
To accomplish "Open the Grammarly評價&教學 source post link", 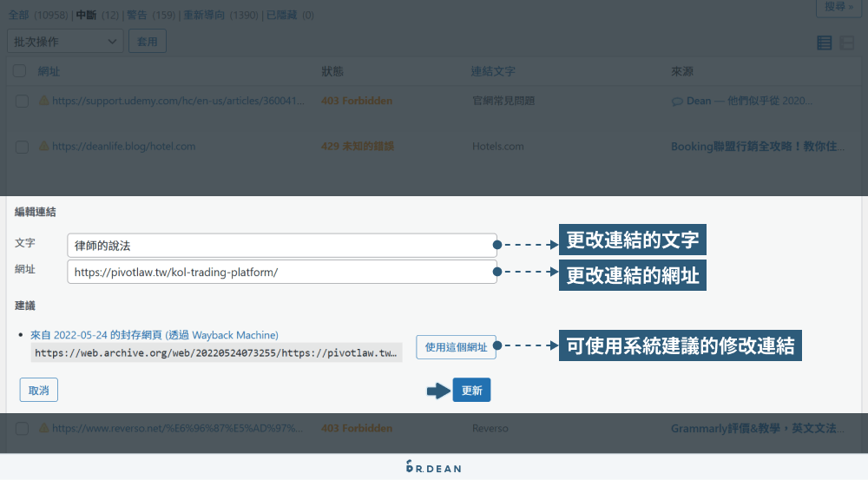I will (758, 428).
